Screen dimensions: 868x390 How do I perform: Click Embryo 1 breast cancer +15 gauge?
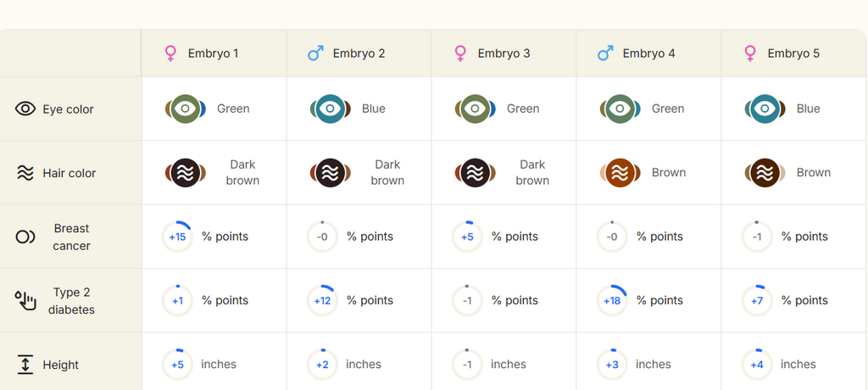coord(177,237)
